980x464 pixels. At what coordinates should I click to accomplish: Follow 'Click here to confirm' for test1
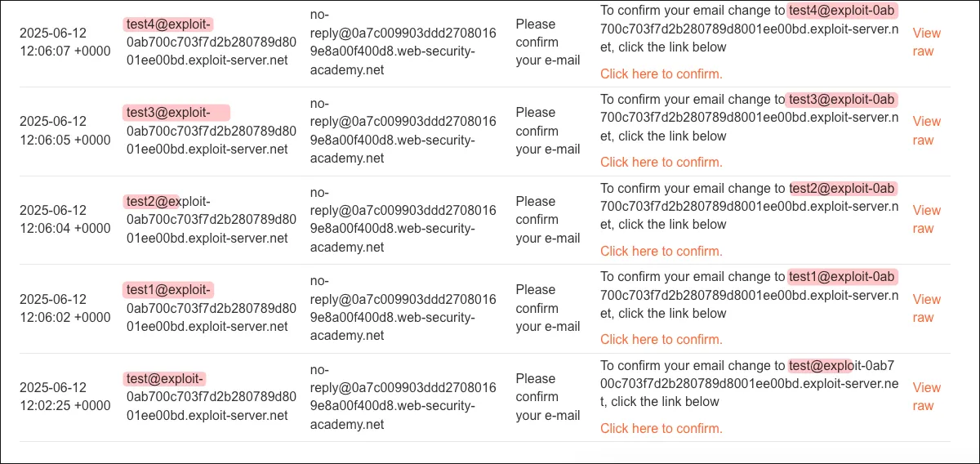[x=661, y=339]
